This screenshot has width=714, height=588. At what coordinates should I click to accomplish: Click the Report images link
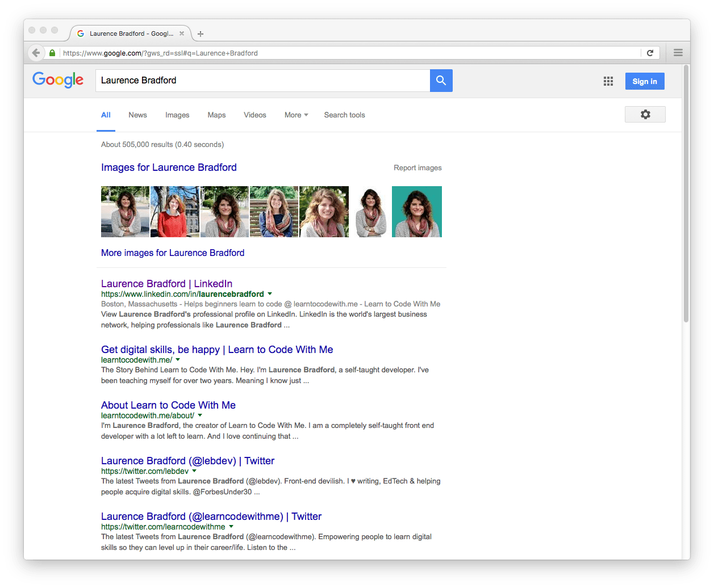point(417,168)
